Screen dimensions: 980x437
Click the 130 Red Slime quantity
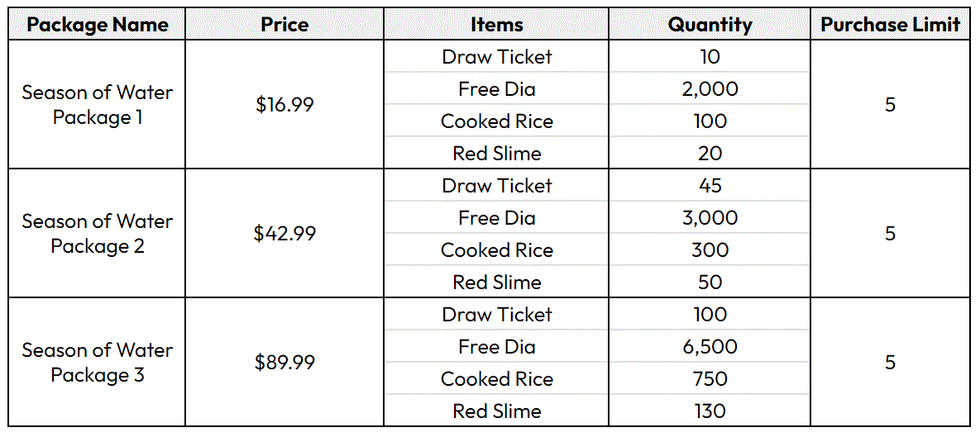coord(710,411)
